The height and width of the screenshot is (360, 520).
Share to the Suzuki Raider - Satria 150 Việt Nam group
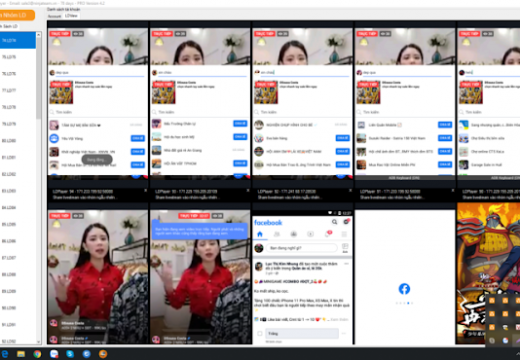(445, 138)
